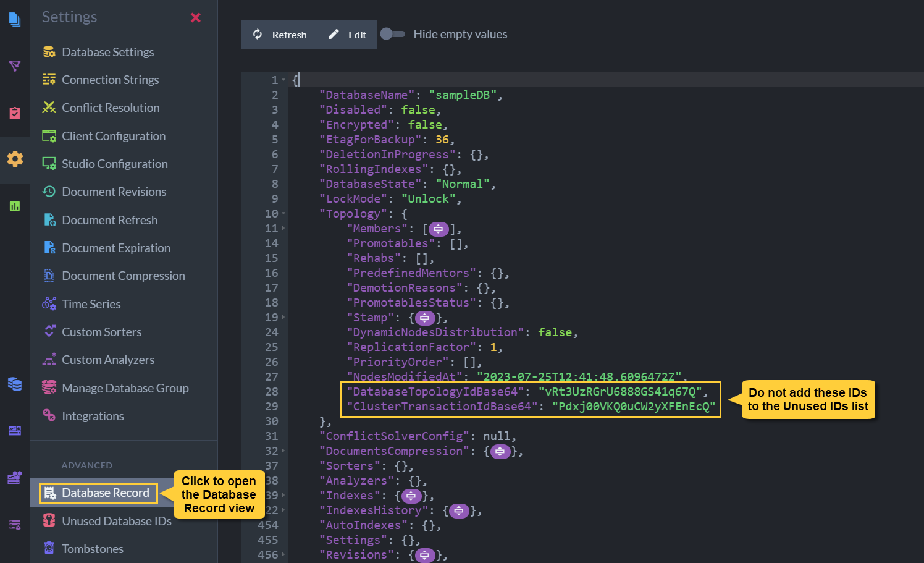The height and width of the screenshot is (563, 924).
Task: Click the Time Series icon
Action: 49,303
